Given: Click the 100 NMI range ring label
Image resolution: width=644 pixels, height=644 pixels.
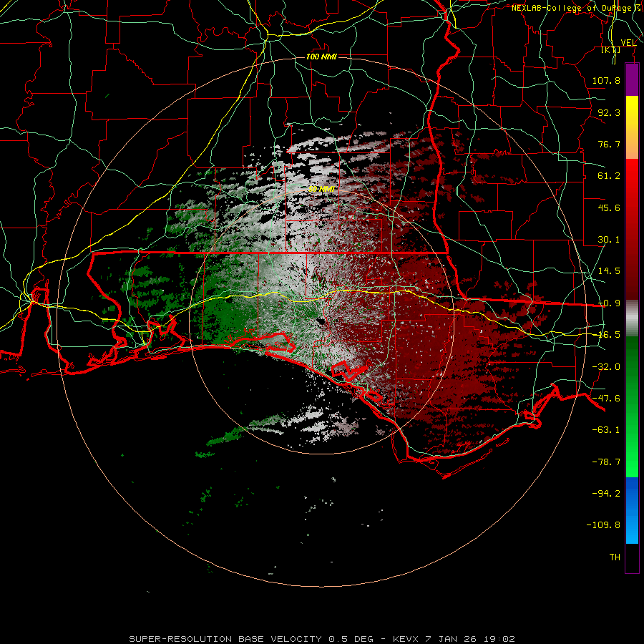Looking at the screenshot, I should pyautogui.click(x=321, y=57).
